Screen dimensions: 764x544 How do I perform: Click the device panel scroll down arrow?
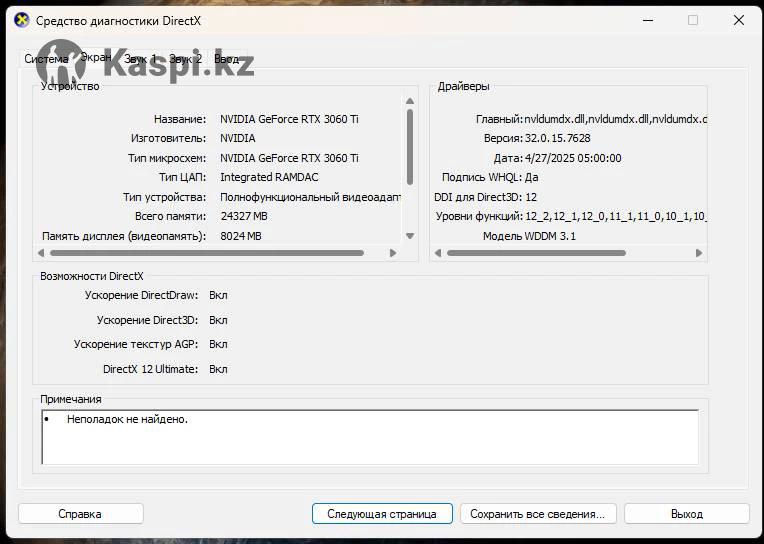(410, 236)
